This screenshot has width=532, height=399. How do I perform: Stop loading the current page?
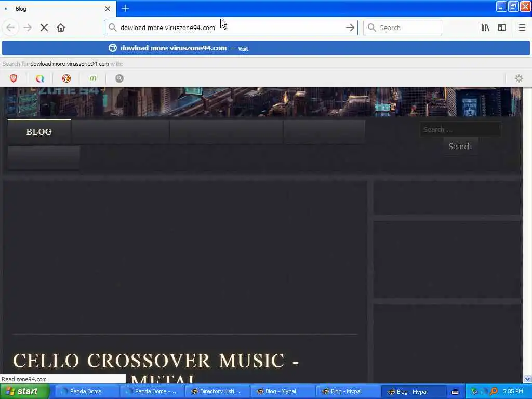click(x=44, y=28)
